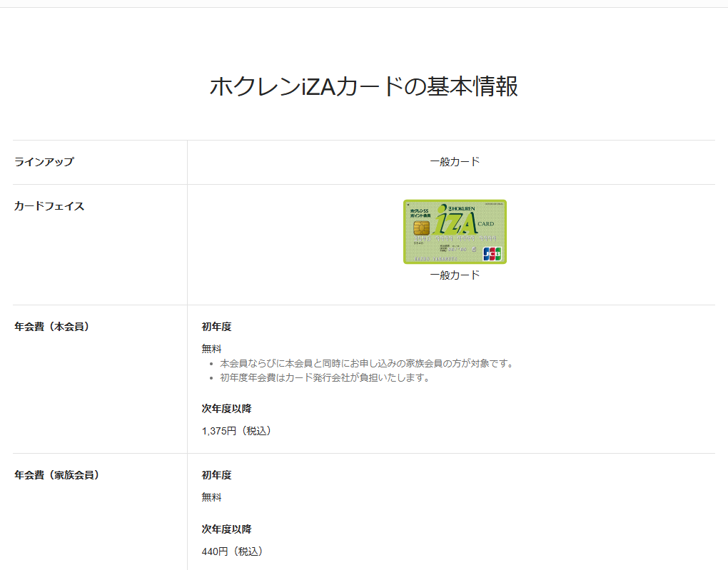Click the note 初年度年会費はカード発行会社が負担いたします
The width and height of the screenshot is (728, 570).
tap(326, 378)
